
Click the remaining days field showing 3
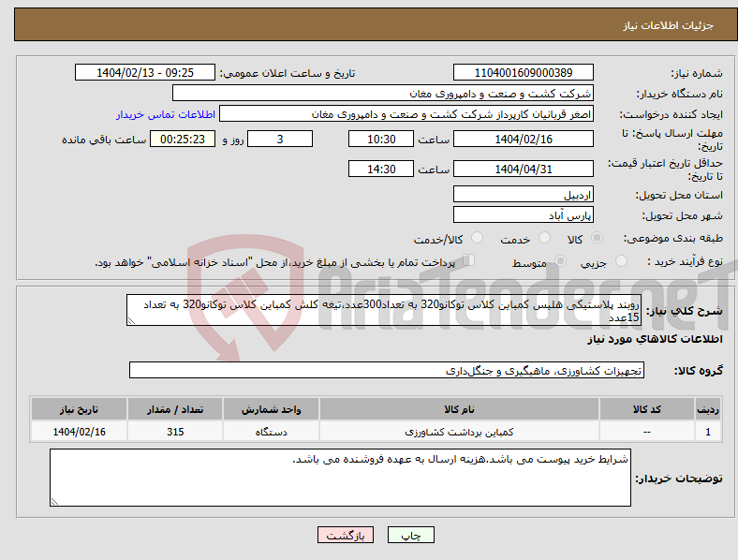point(280,140)
